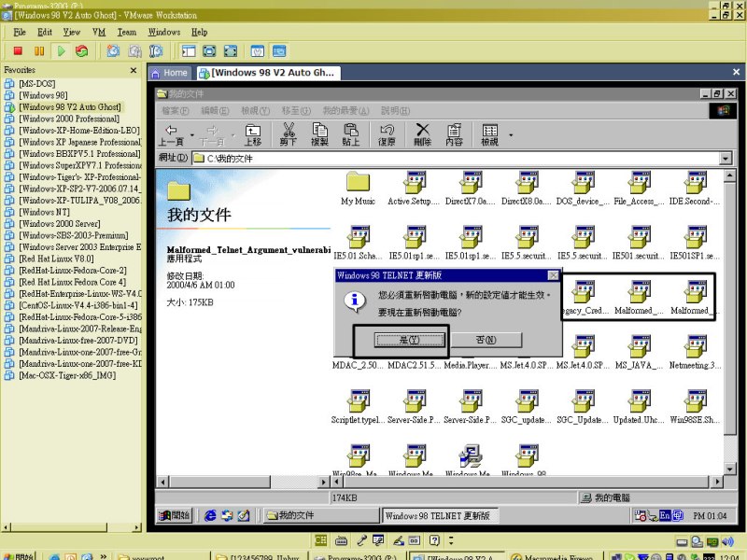The width and height of the screenshot is (747, 560).
Task: Click Yes (是(Y)) in the TELNET dialog
Action: [x=409, y=340]
